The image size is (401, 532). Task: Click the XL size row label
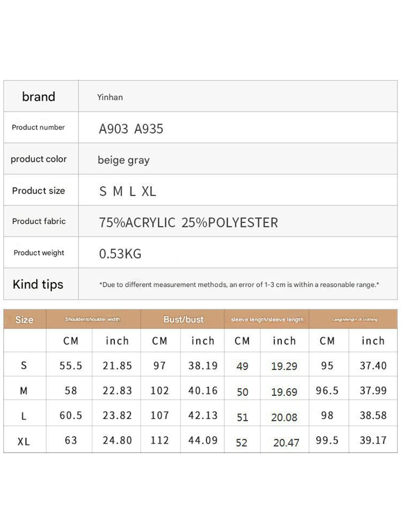point(24,442)
